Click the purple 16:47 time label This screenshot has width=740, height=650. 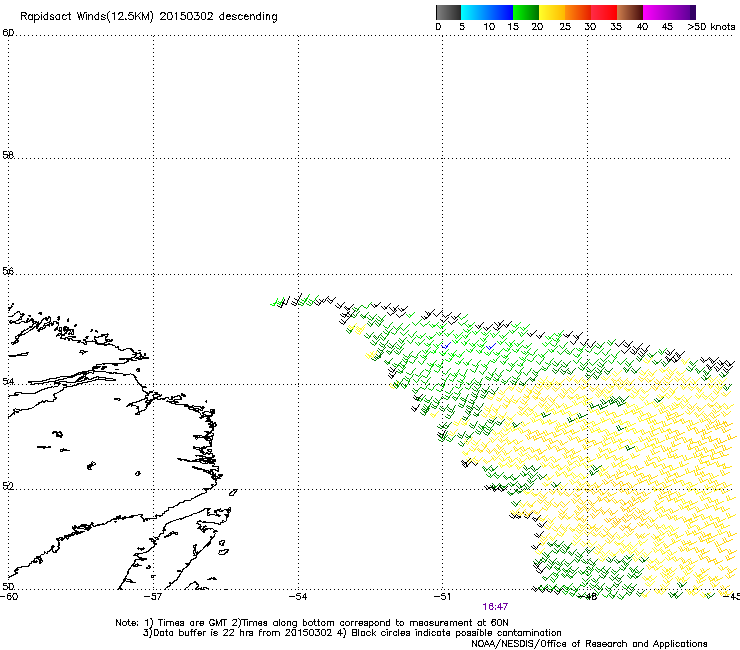(x=495, y=607)
